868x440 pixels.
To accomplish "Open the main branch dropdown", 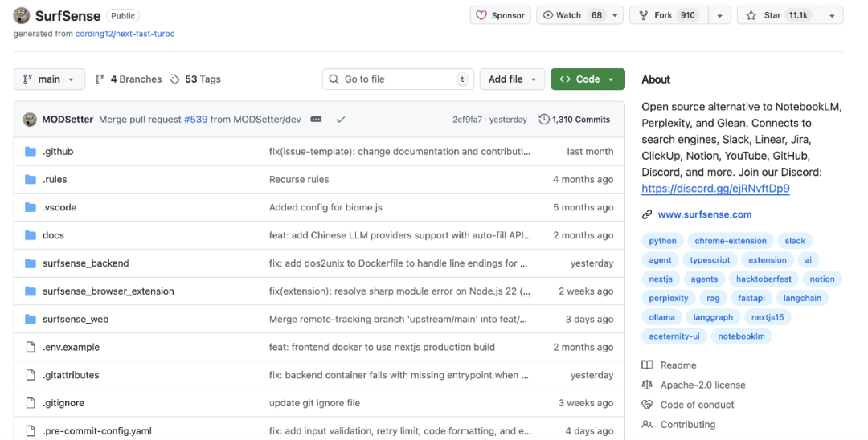I will 49,79.
